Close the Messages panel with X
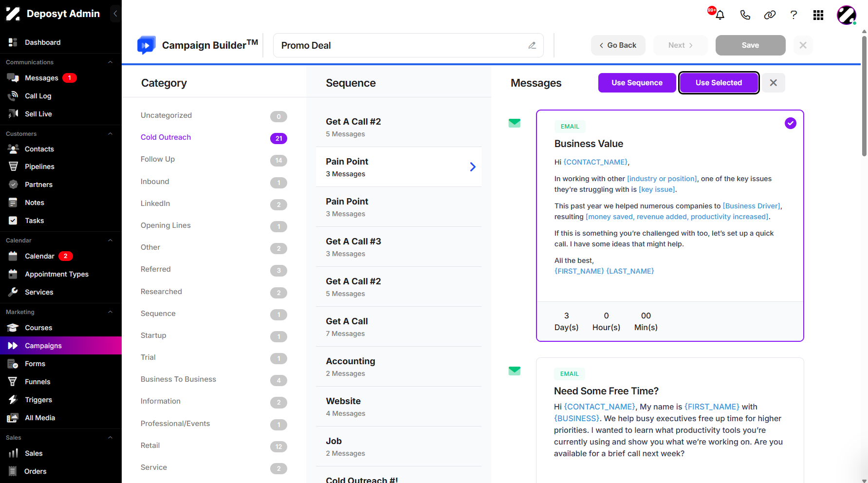Screen dimensions: 868x483 773,83
